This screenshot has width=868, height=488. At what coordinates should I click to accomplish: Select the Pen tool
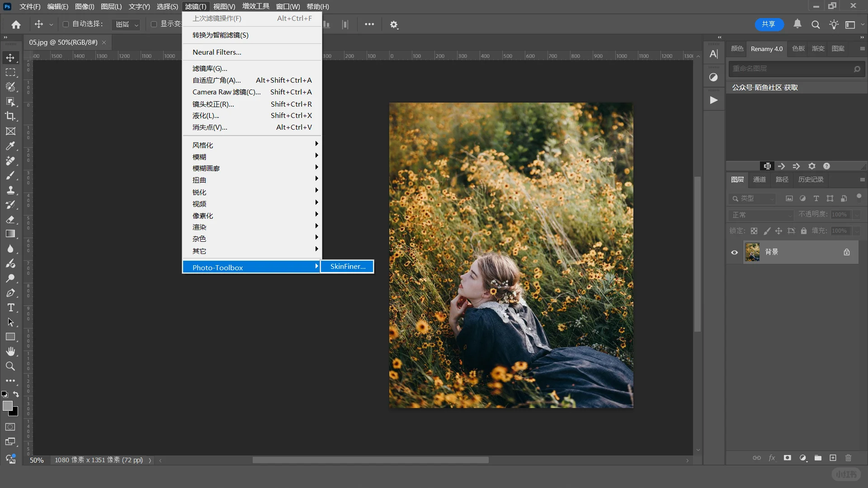[10, 293]
